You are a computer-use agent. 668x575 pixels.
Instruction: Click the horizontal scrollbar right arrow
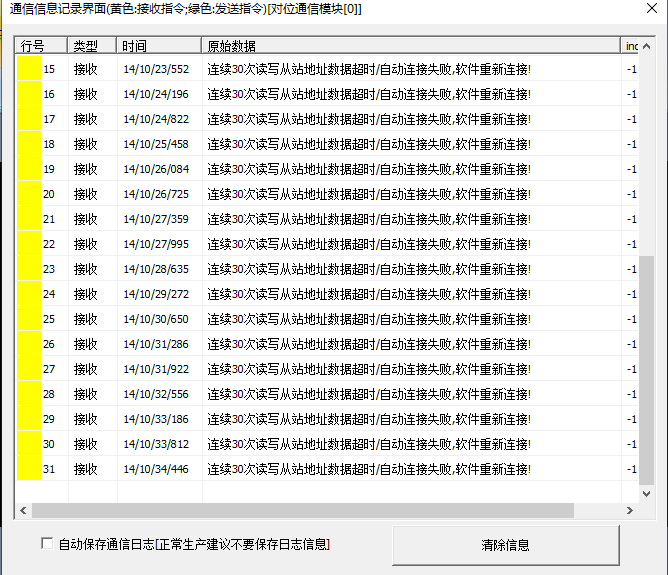click(629, 511)
